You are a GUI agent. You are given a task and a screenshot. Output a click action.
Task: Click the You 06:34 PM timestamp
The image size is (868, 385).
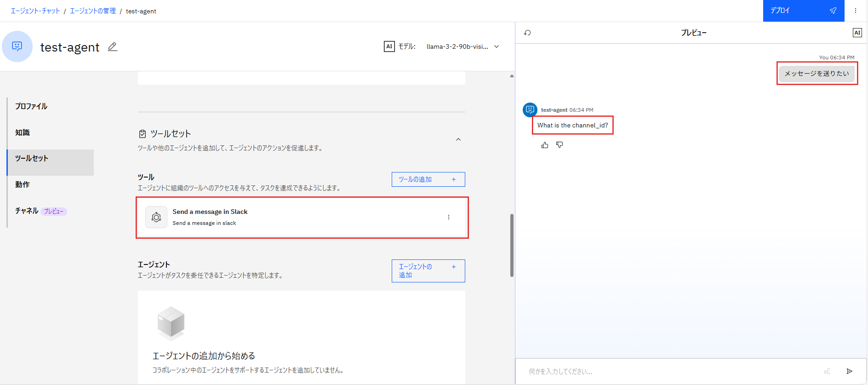tap(837, 57)
